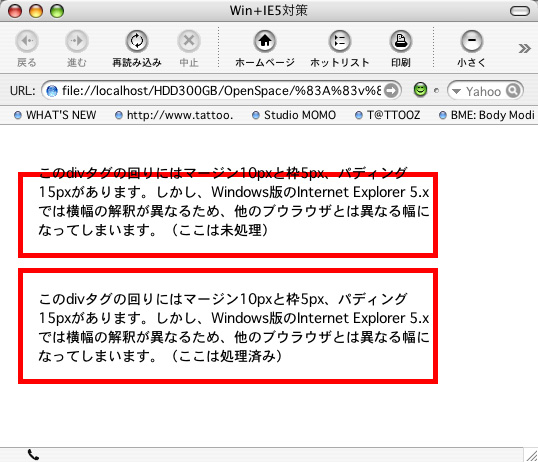This screenshot has width=538, height=462.
Task: Open the Studio MOMO bookmark
Action: click(294, 115)
